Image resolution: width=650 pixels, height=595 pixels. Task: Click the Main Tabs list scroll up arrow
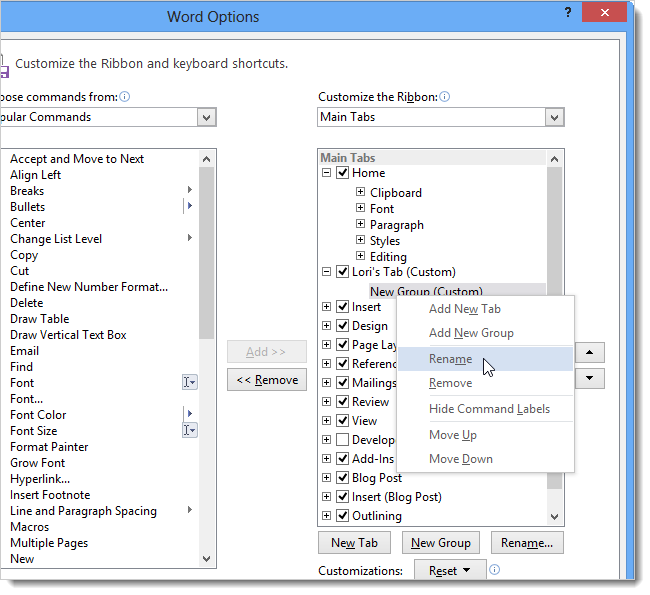pyautogui.click(x=554, y=159)
